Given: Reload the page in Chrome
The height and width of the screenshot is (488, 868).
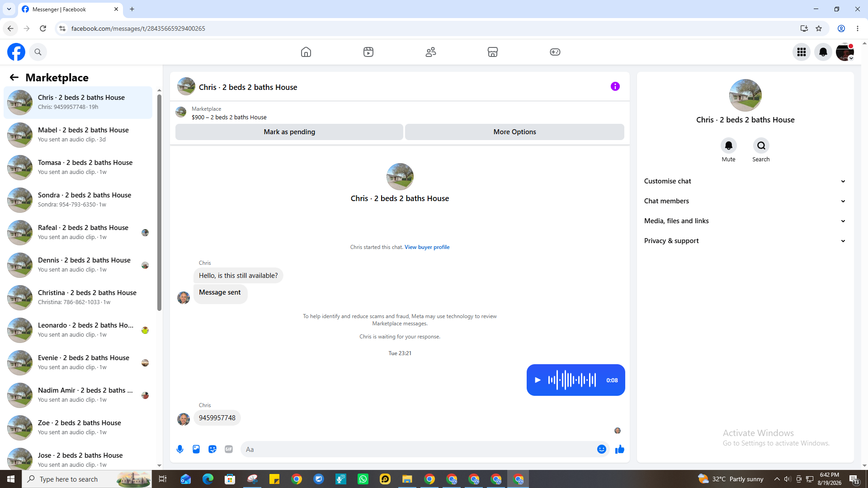Looking at the screenshot, I should pyautogui.click(x=43, y=28).
